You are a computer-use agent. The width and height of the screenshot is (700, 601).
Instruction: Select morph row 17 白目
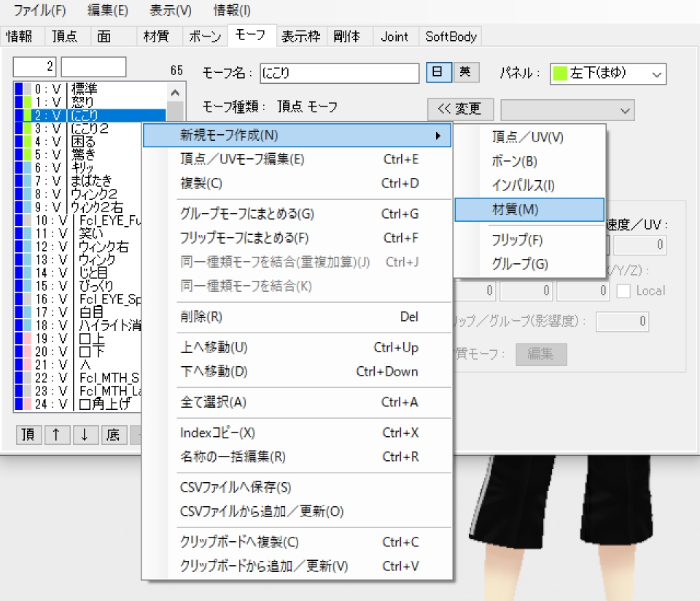tap(78, 312)
